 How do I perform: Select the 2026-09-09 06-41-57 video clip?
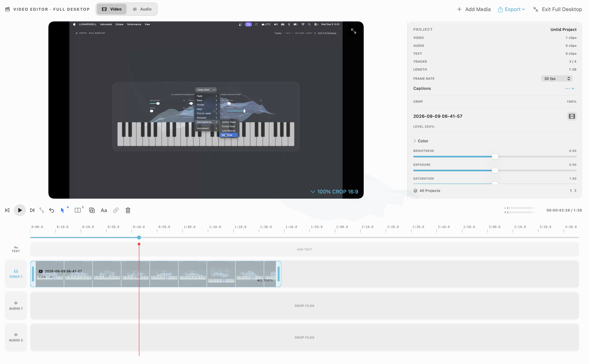click(155, 274)
